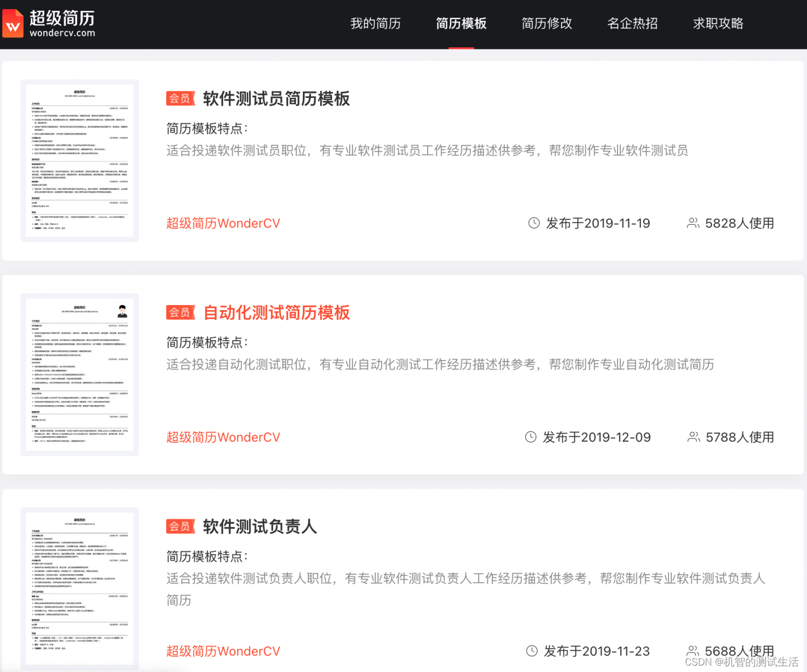Click the 发布于2019-11-23 date text
Viewport: 807px width, 672px height.
[x=597, y=652]
